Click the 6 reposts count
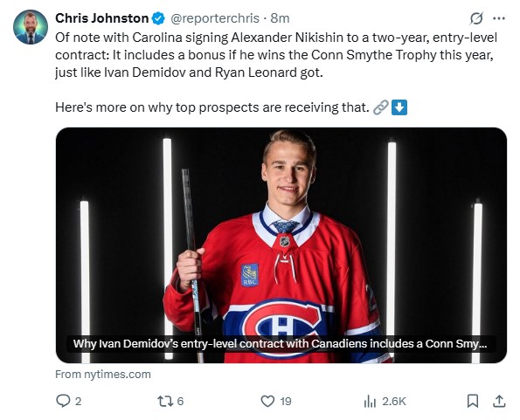Viewport: 520px width, 420px height. (180, 402)
